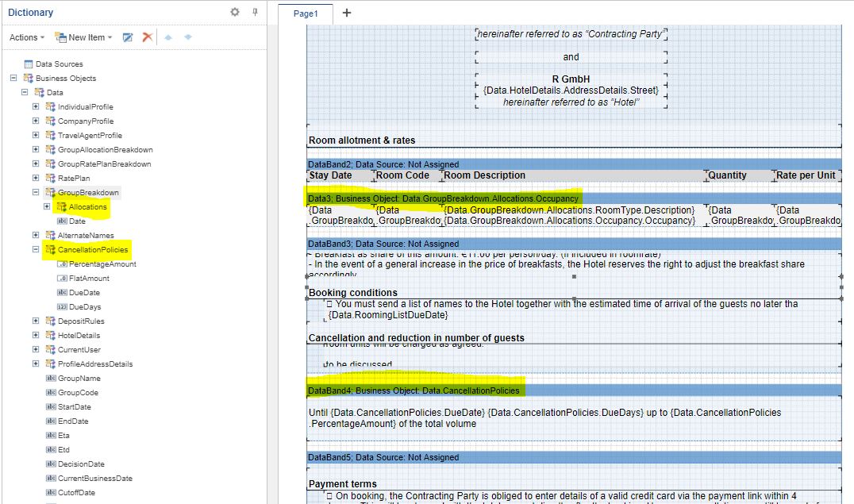Switch to the Page1 tab
This screenshot has width=854, height=504.
coord(306,13)
